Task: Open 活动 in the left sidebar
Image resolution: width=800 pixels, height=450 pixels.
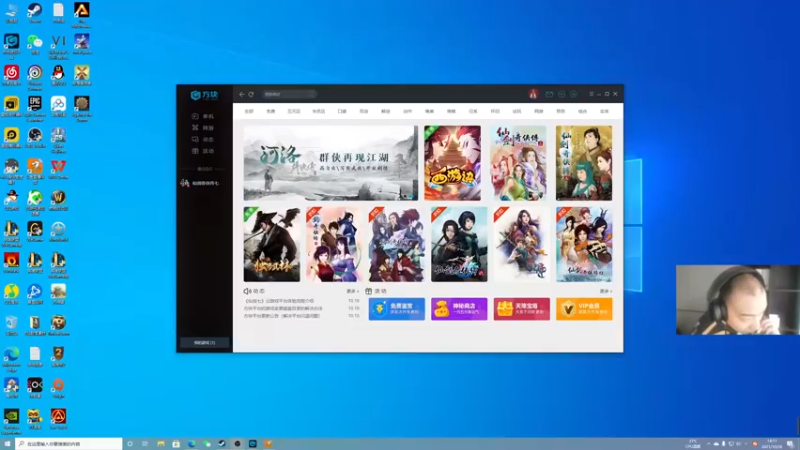Action: pos(203,151)
